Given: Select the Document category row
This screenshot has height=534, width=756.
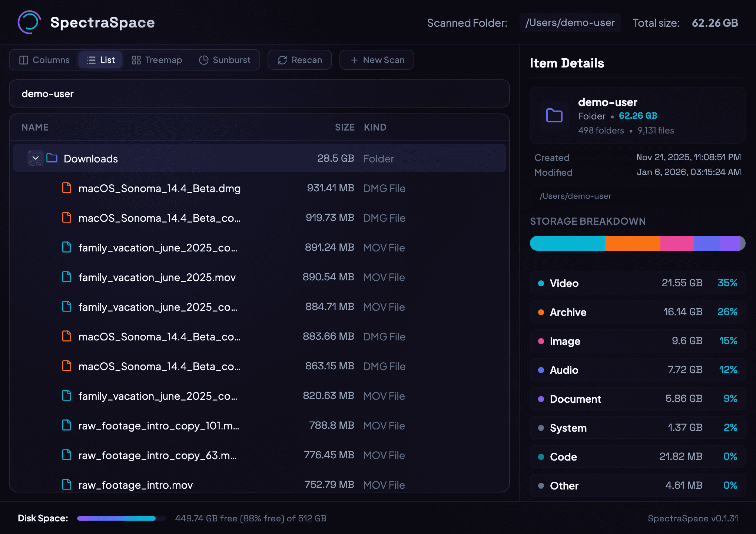Looking at the screenshot, I should click(637, 399).
